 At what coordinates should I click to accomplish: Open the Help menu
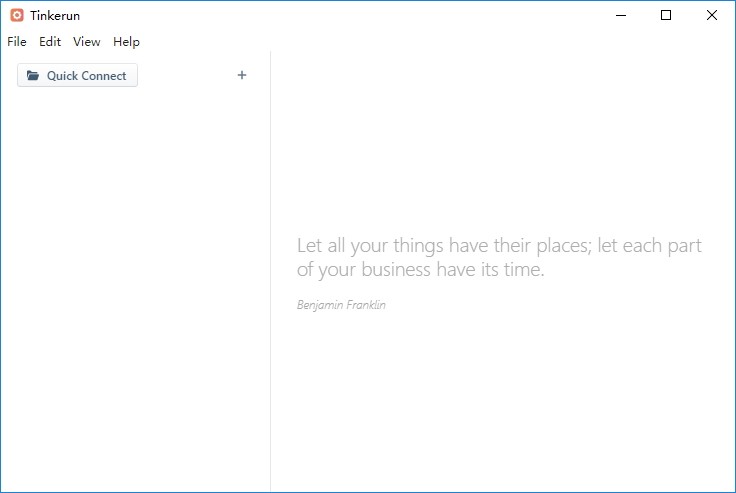click(x=126, y=42)
